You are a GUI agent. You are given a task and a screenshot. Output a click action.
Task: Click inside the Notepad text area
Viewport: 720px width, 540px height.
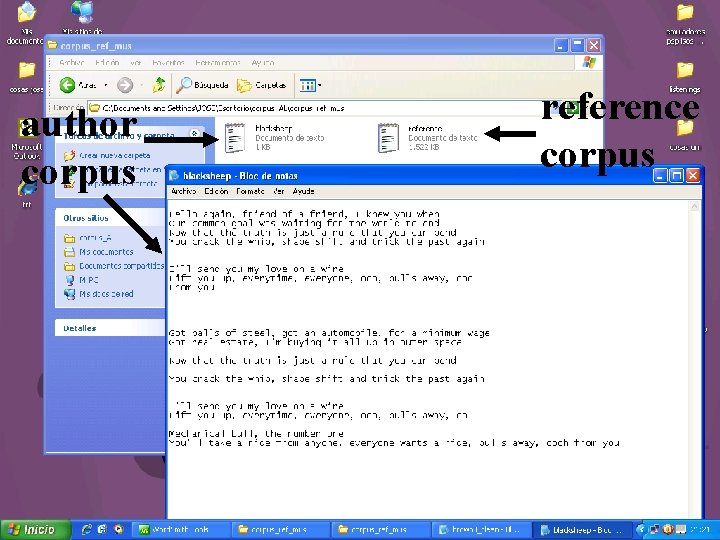[x=427, y=358]
